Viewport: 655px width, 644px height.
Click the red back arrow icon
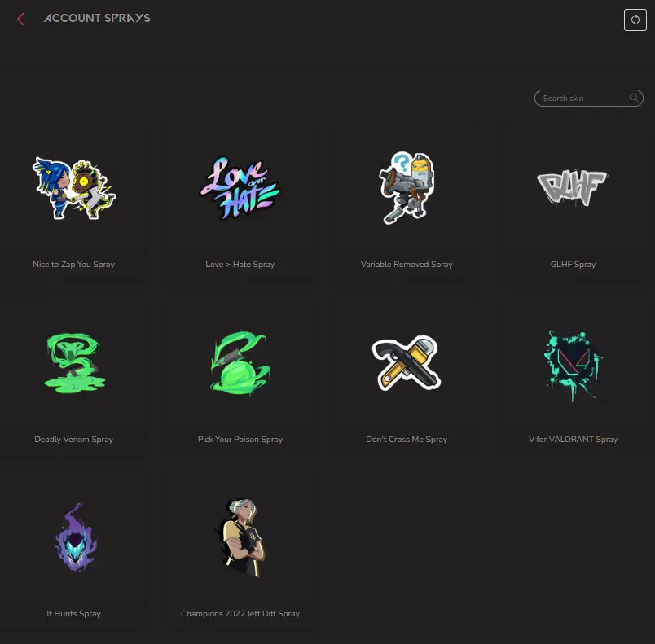click(21, 20)
